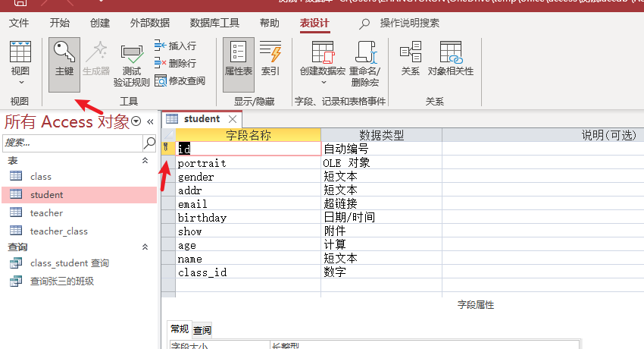Switch to the 外部数据 ribbon tab

pos(150,23)
